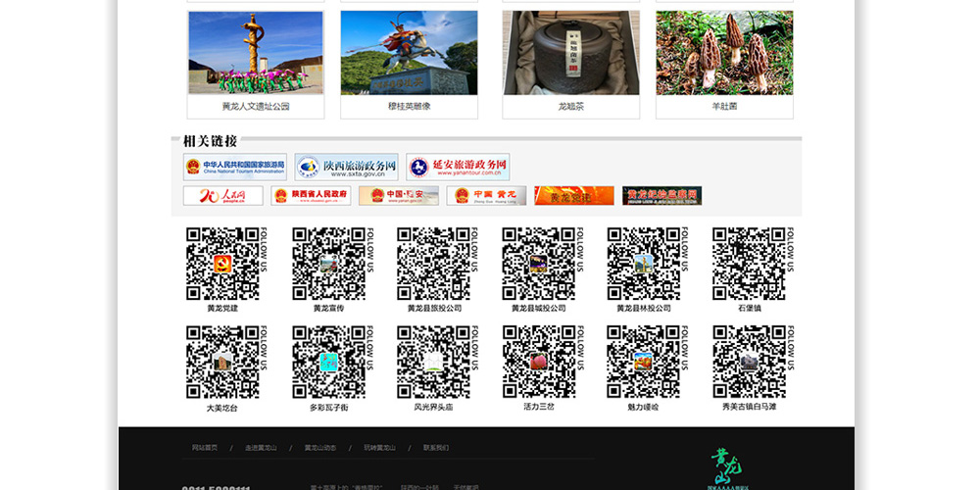Screen dimensions: 980x490
Task: Click the green 黄龙山 footer logo
Action: click(729, 468)
